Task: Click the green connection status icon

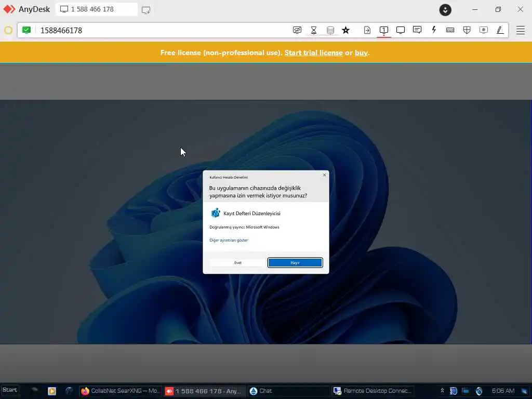Action: point(26,30)
